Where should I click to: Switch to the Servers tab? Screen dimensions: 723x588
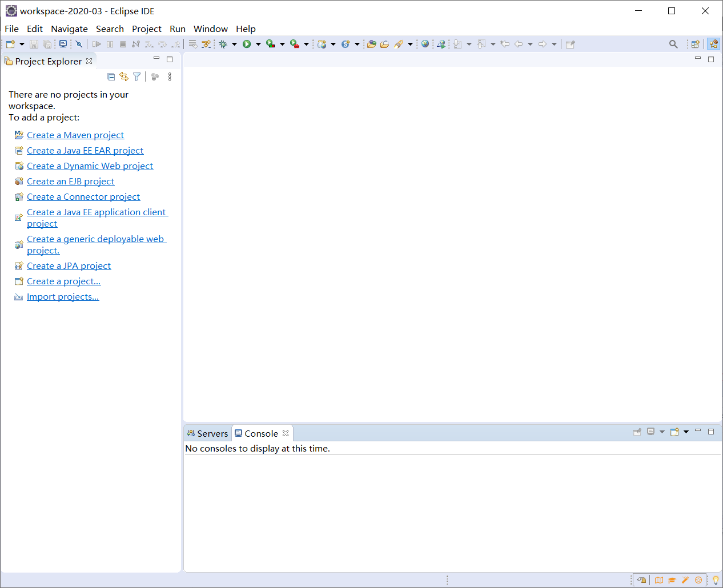pos(208,433)
